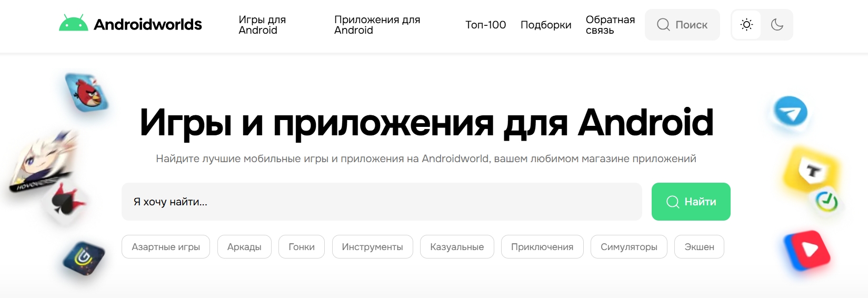The image size is (868, 298).
Task: Open the Обратная связь page
Action: (x=610, y=25)
